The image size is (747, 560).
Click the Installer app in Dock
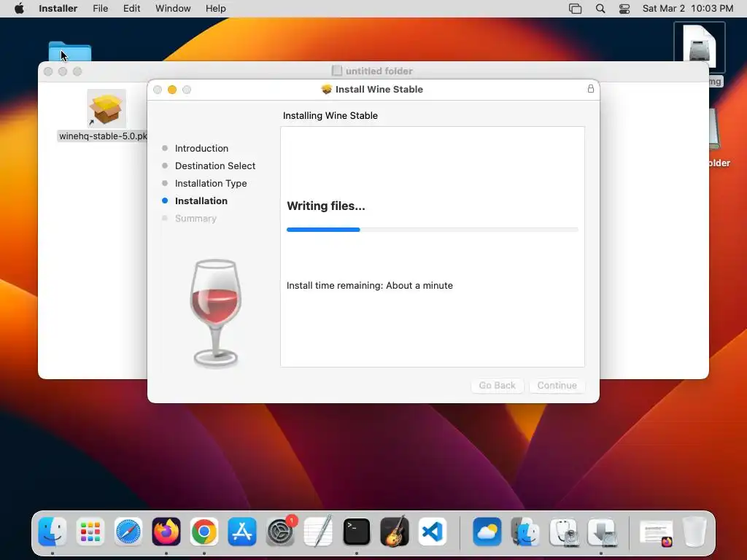[602, 532]
